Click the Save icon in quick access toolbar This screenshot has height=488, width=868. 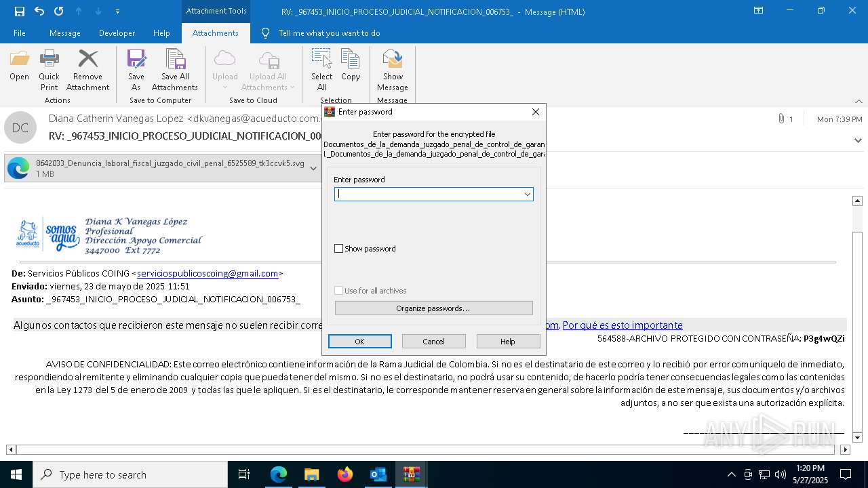tap(19, 11)
